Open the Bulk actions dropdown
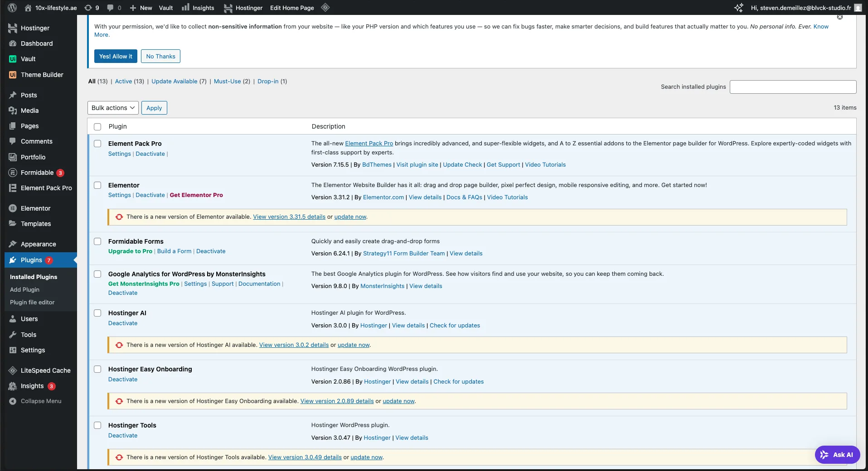 point(113,108)
